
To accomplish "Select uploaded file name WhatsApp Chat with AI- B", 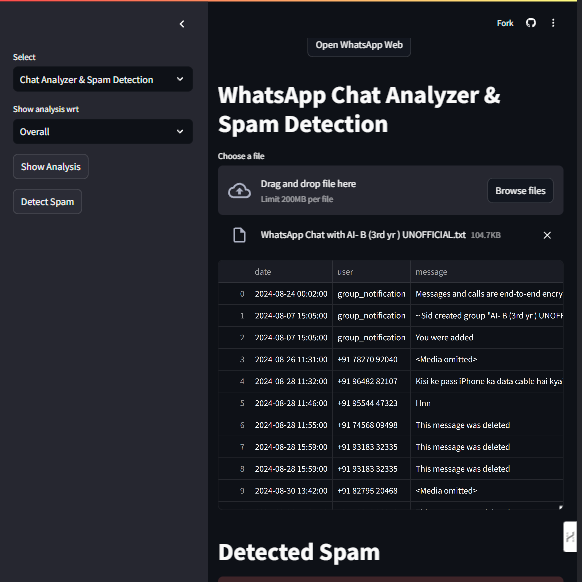I will pos(363,235).
